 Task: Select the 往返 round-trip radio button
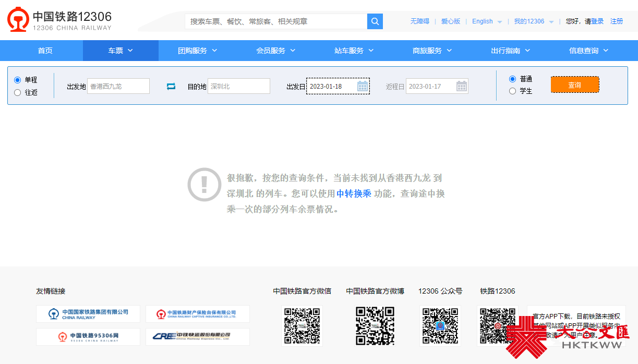18,92
